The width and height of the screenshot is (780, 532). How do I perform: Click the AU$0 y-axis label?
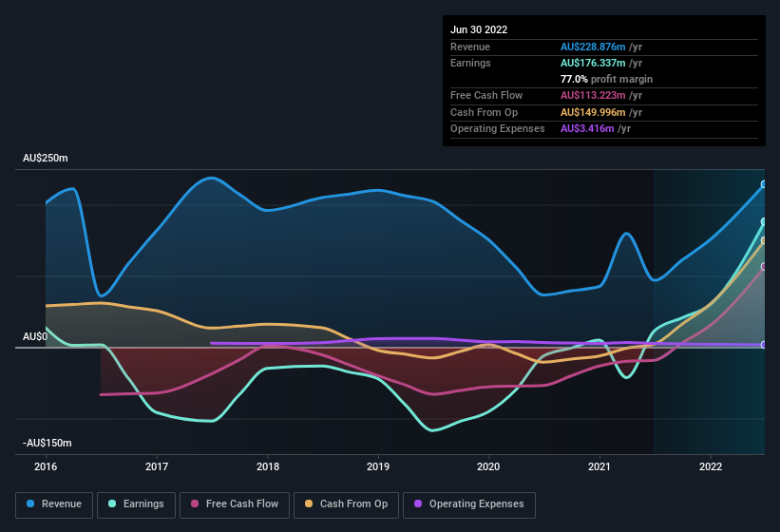[35, 336]
